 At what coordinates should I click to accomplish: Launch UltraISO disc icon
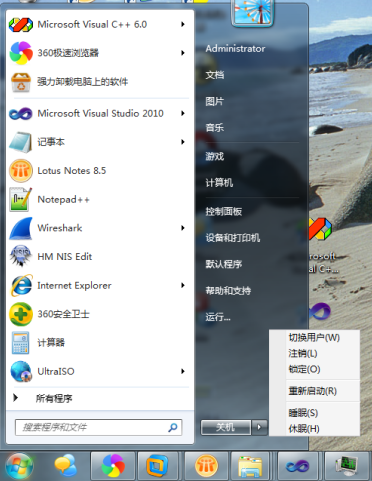(x=21, y=372)
